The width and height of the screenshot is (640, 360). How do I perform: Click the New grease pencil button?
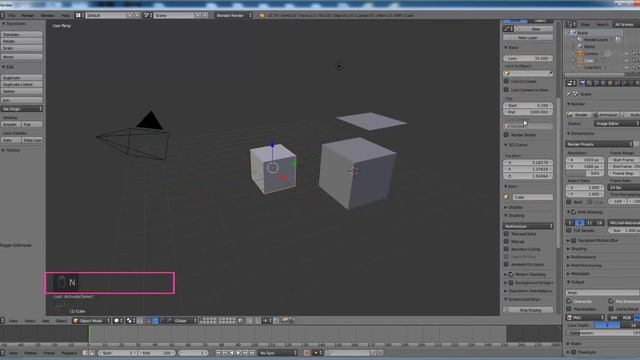tap(536, 29)
